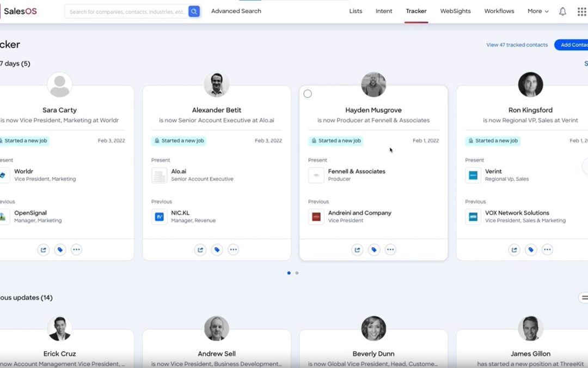588x368 pixels.
Task: Open more options on Alexander Betit's card
Action: (x=233, y=249)
